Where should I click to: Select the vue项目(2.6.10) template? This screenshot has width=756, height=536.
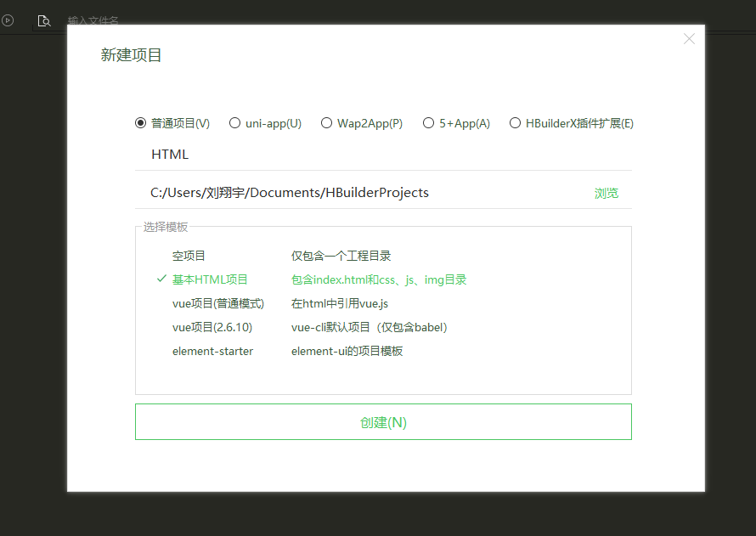212,327
